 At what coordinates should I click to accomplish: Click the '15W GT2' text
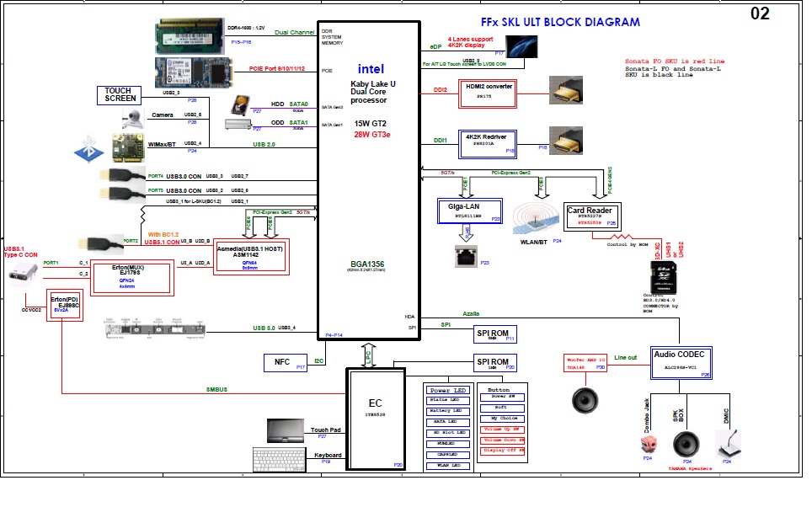(371, 124)
